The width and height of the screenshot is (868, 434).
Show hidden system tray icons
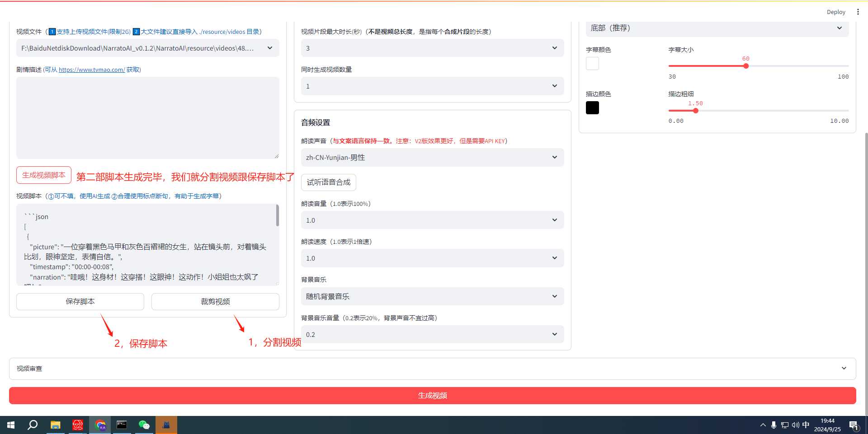point(763,425)
